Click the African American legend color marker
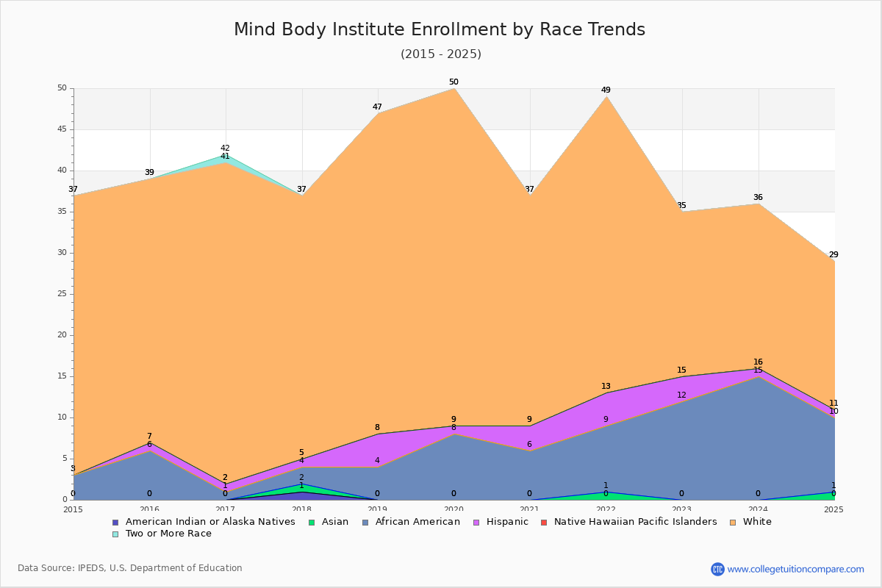This screenshot has width=882, height=588. click(365, 522)
